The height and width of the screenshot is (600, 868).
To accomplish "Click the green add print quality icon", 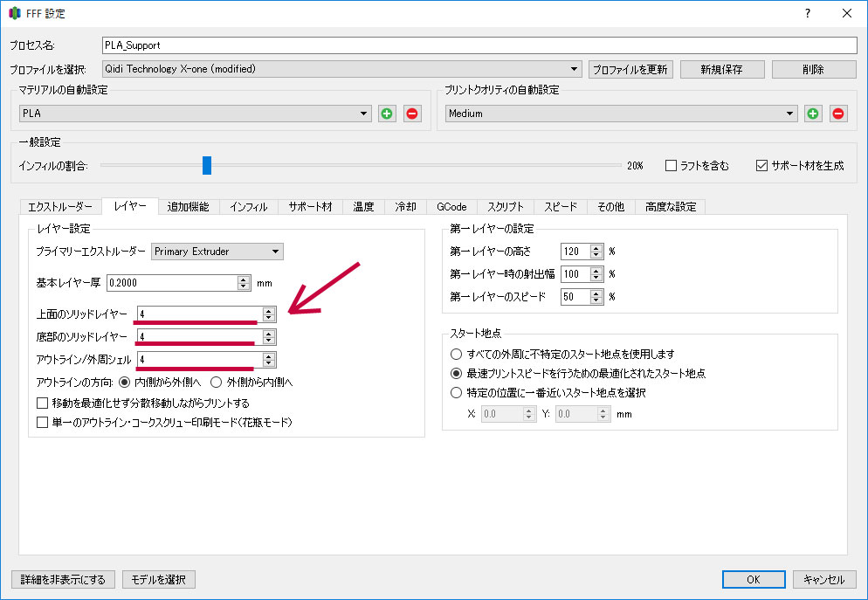I will point(813,114).
